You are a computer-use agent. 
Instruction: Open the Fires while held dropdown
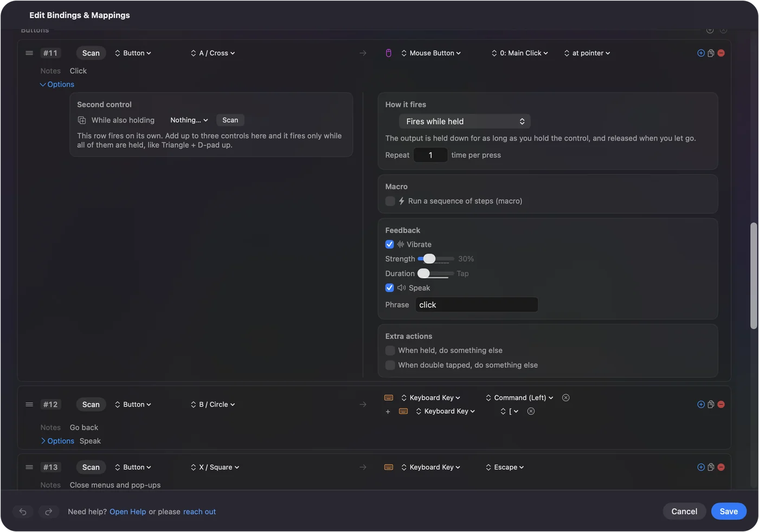click(x=465, y=121)
